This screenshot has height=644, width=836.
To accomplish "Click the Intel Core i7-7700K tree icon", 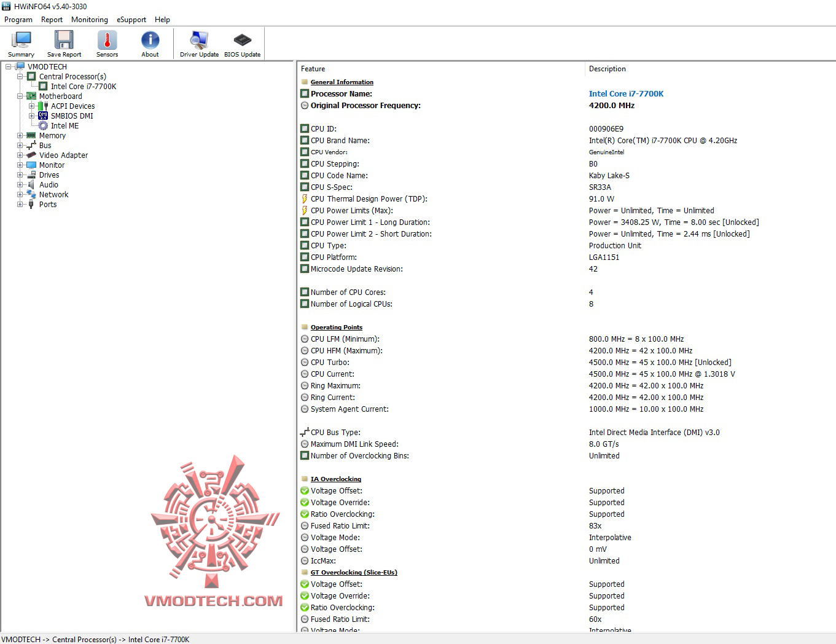I will 43,86.
